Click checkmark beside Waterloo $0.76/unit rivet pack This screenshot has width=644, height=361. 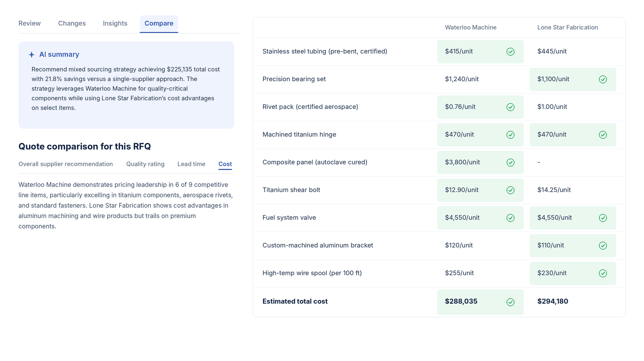coord(510,107)
